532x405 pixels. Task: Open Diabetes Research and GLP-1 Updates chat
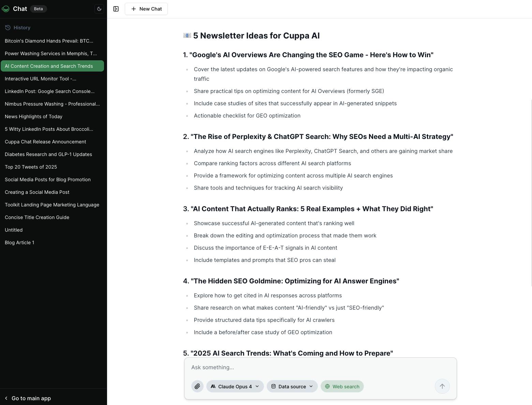coord(48,154)
